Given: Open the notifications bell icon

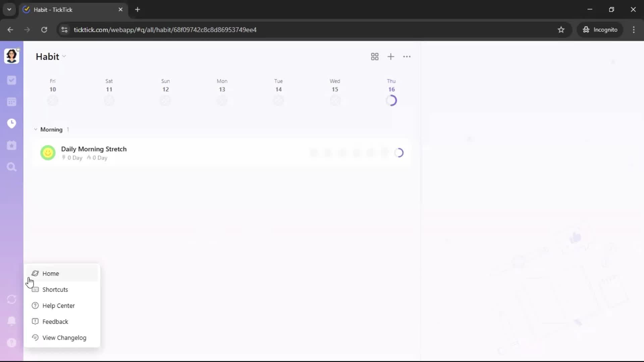Looking at the screenshot, I should [12, 321].
